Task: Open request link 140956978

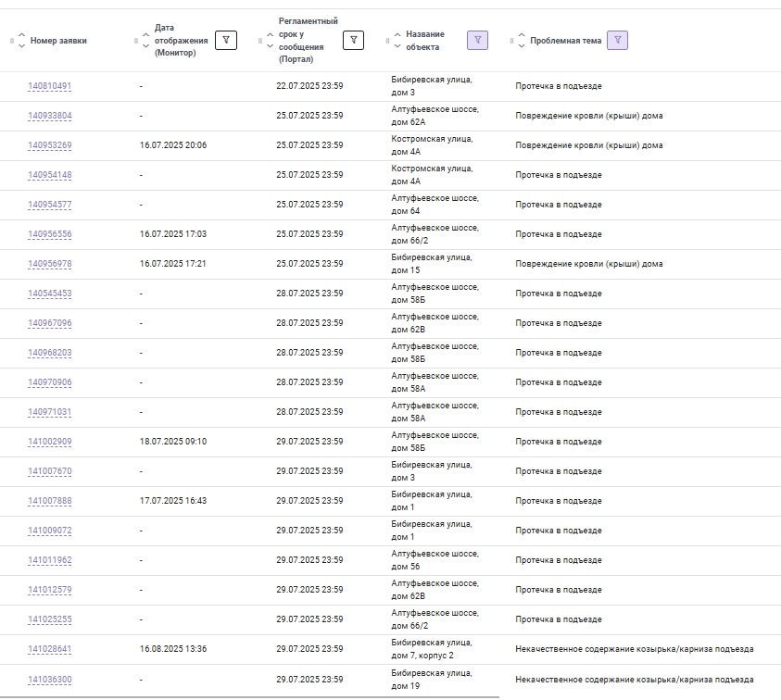Action: point(50,264)
